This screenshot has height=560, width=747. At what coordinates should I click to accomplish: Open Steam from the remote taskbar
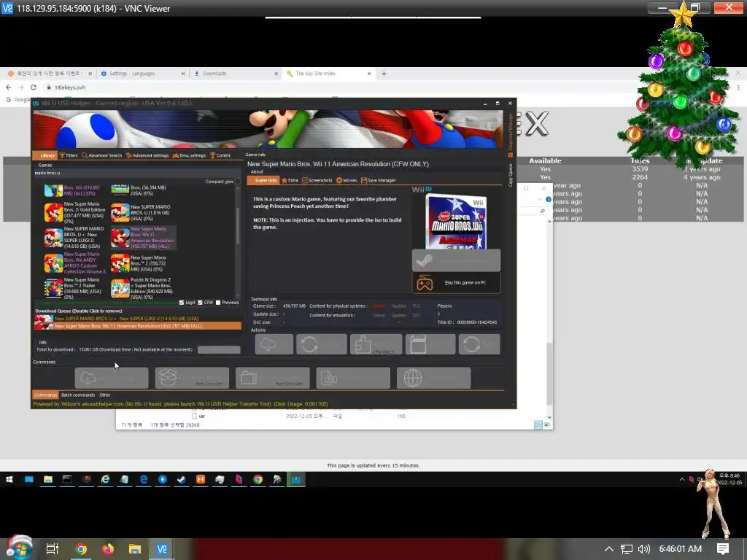coord(182,480)
